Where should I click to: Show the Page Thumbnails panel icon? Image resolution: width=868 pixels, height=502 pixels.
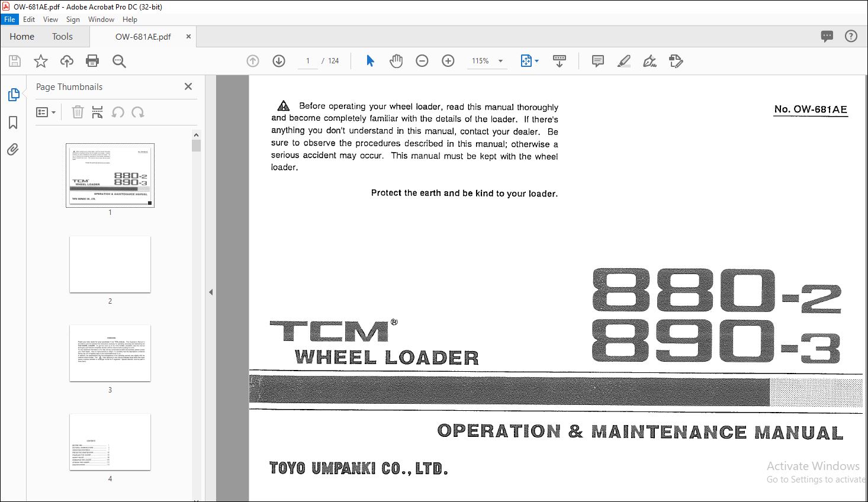pos(13,95)
